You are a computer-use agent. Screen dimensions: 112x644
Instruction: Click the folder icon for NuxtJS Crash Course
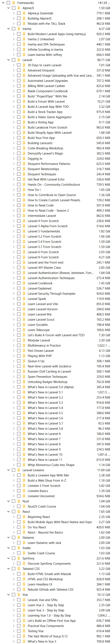click(24, 507)
